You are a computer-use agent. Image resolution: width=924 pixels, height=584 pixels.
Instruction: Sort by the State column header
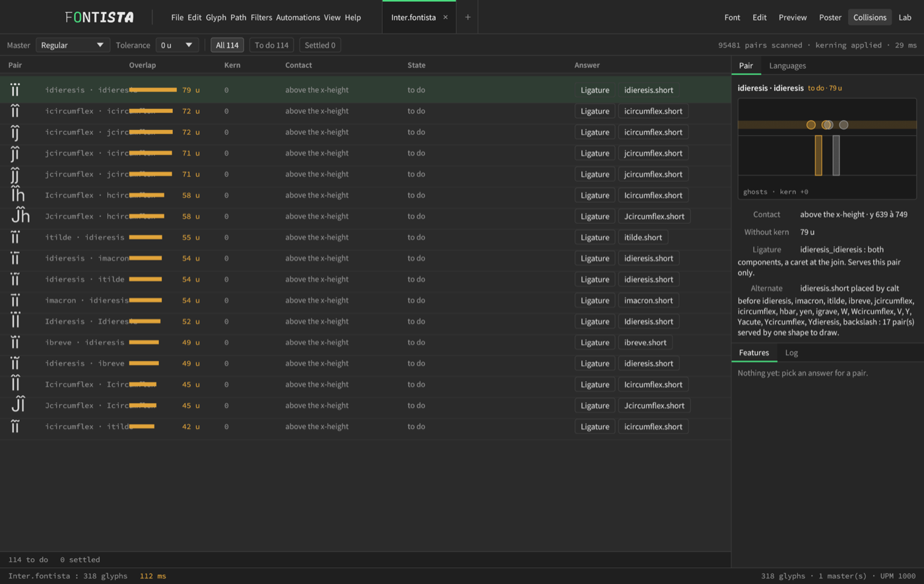click(x=416, y=65)
